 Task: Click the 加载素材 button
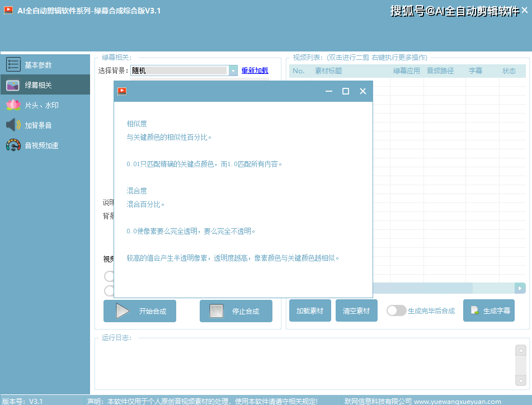[310, 310]
